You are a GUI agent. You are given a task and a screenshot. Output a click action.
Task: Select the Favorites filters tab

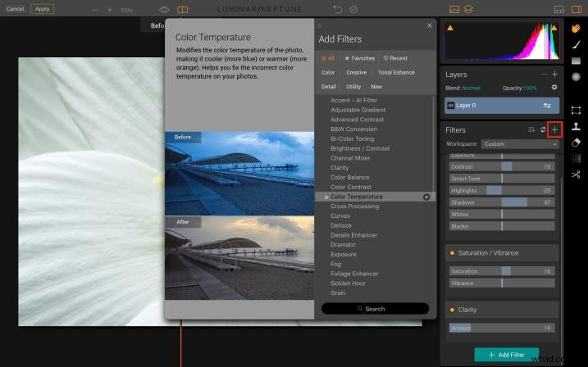click(359, 58)
